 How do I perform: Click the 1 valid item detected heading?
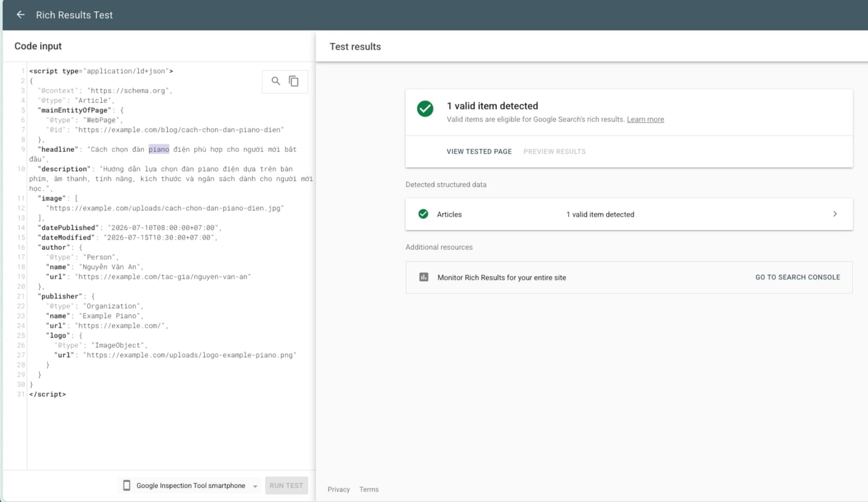tap(493, 106)
